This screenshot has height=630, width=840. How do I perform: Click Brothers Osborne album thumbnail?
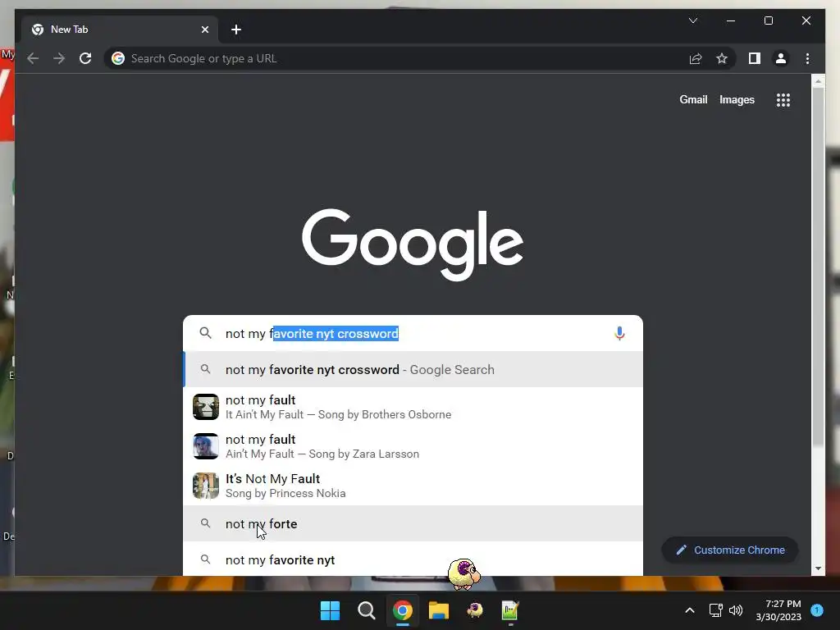(206, 407)
